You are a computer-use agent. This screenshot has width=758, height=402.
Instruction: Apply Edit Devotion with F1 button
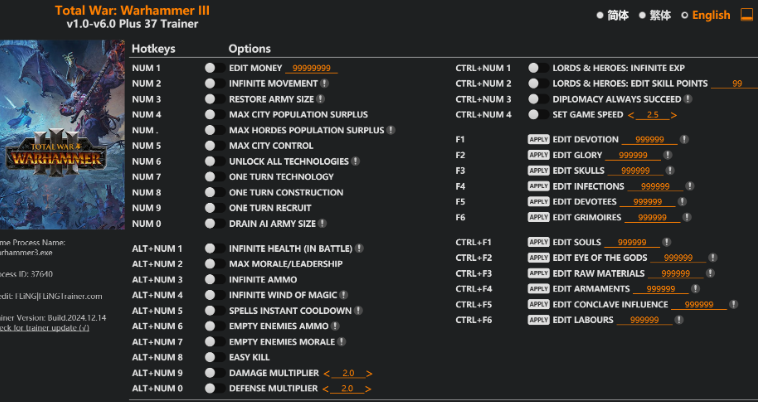tap(539, 140)
